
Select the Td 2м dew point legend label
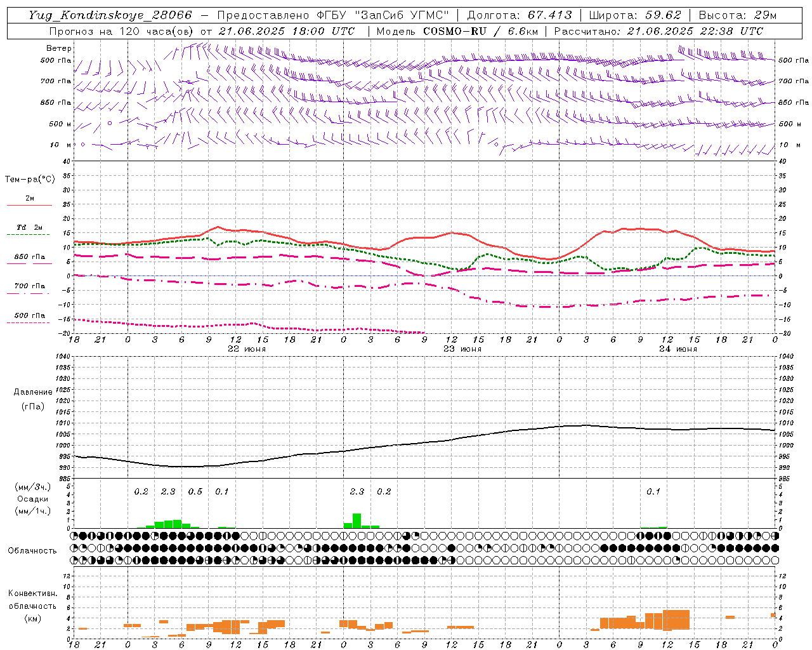30,227
